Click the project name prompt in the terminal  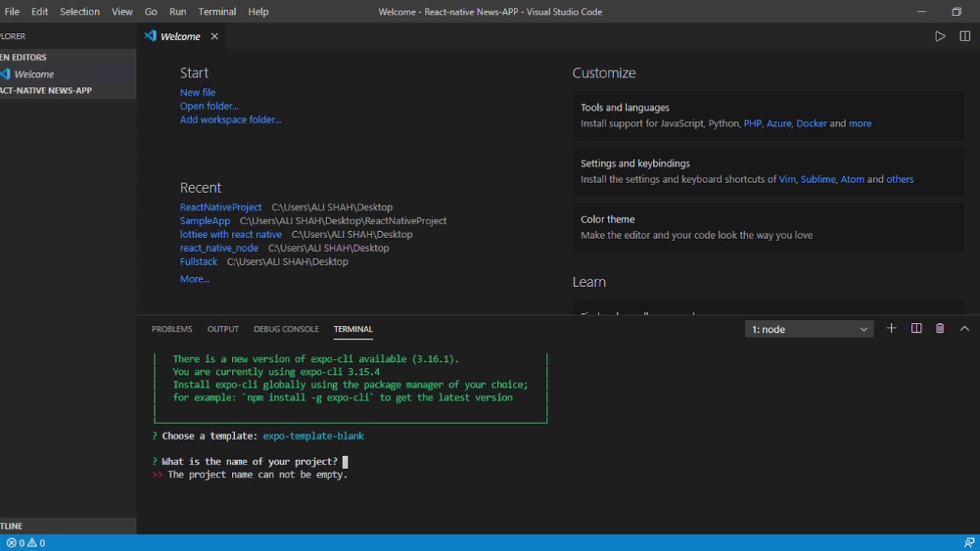250,461
